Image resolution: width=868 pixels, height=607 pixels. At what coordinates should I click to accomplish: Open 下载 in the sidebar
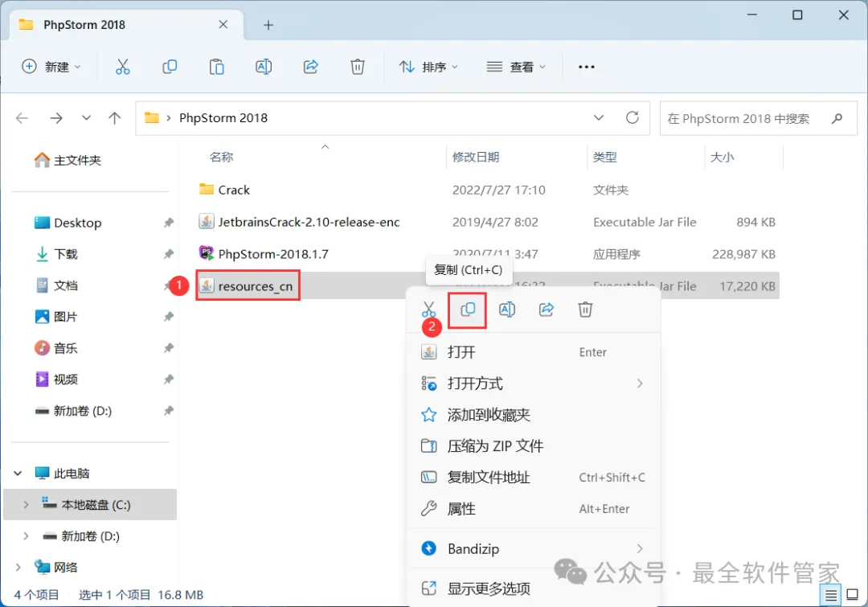point(56,254)
